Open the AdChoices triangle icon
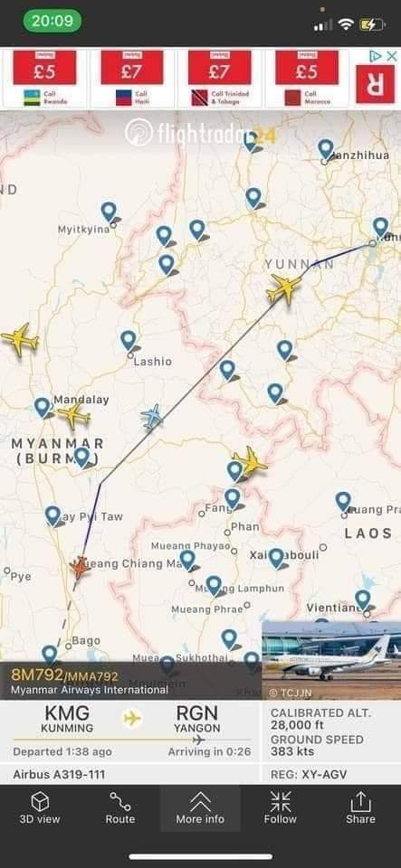The width and height of the screenshot is (401, 868). pyautogui.click(x=376, y=56)
